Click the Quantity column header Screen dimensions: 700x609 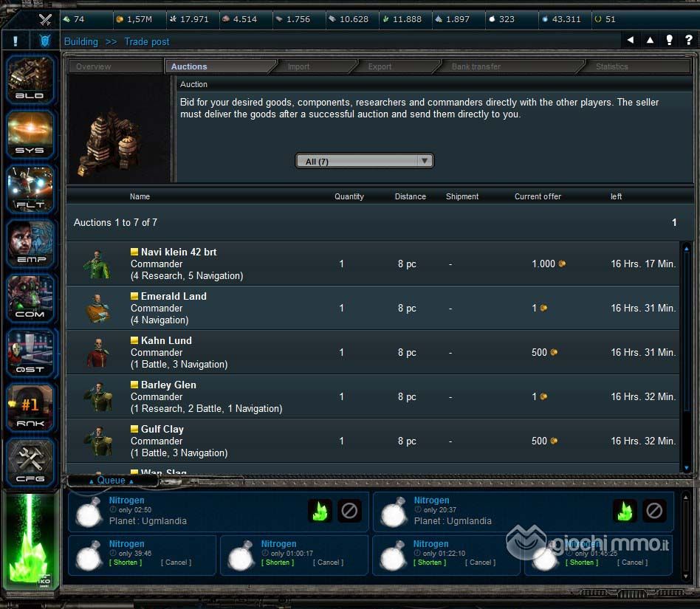click(x=349, y=196)
